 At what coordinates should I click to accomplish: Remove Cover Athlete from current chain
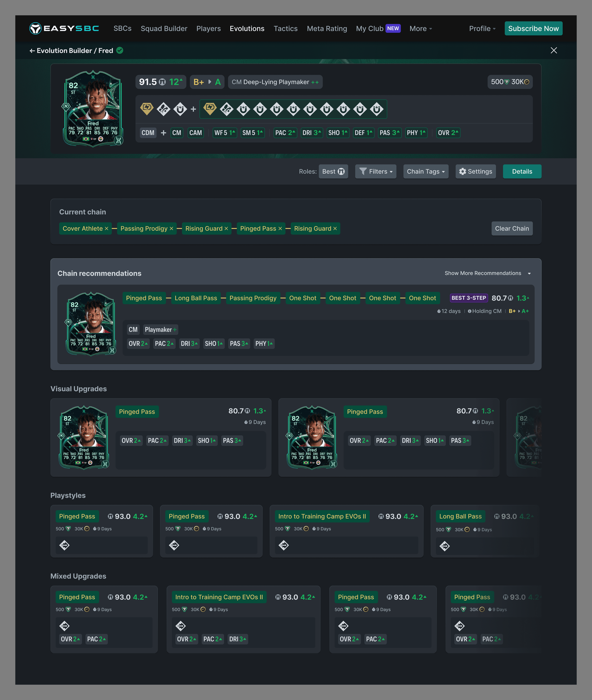click(x=106, y=229)
